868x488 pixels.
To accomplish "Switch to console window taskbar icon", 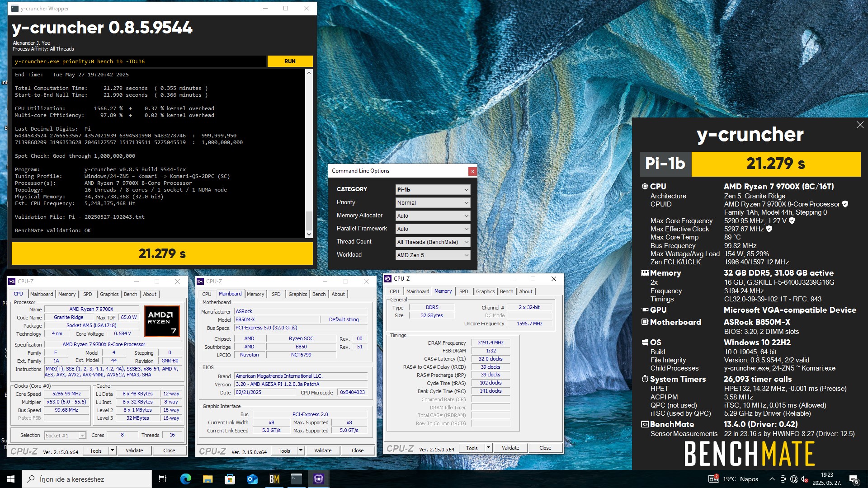I will pos(296,479).
